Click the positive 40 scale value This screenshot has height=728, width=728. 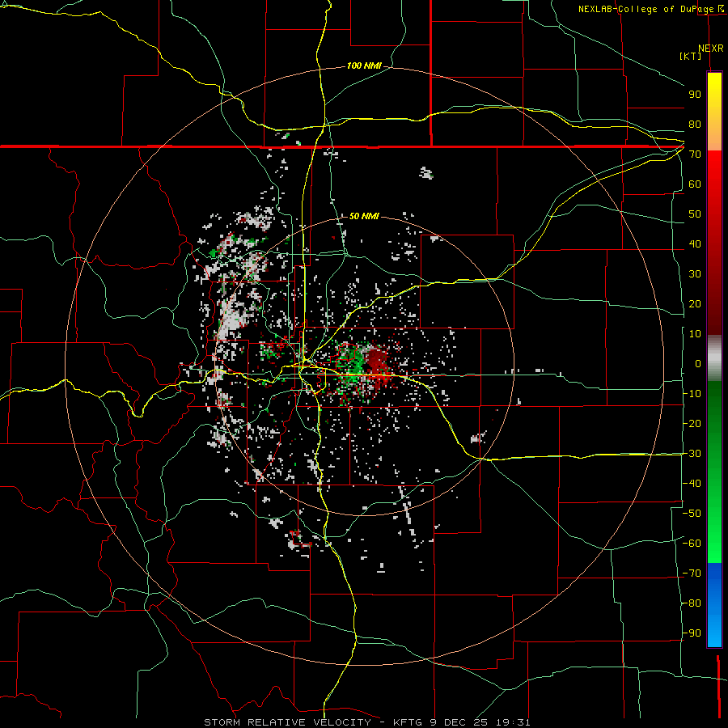(695, 243)
